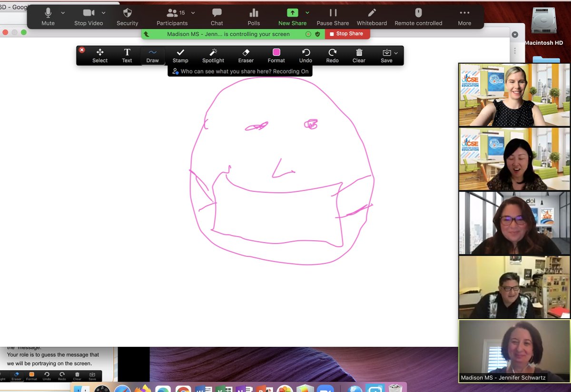Click the gallery view toggle arrow above thumbnails
The height and width of the screenshot is (392, 571).
515,35
